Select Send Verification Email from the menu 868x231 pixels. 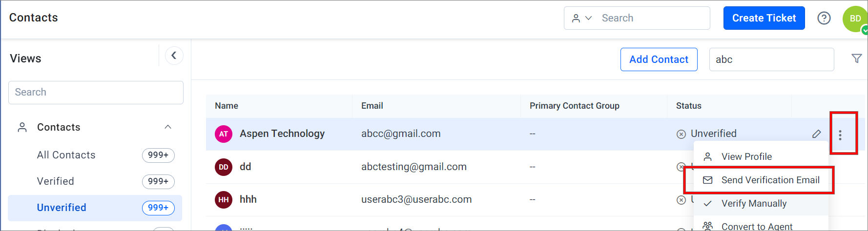click(x=761, y=180)
